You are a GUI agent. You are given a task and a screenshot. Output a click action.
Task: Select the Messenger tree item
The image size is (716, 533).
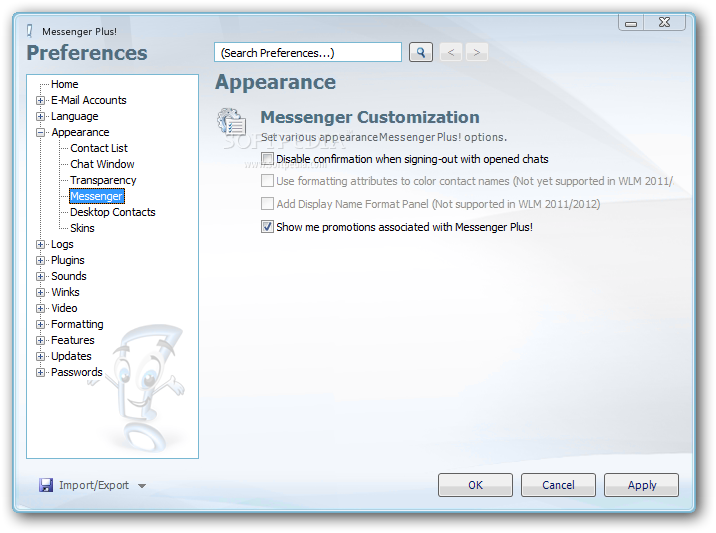coord(96,196)
